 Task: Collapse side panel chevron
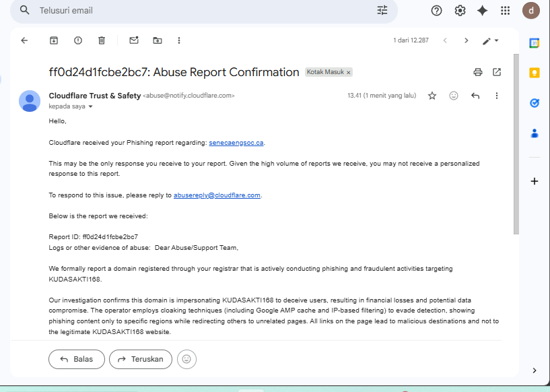point(535,370)
